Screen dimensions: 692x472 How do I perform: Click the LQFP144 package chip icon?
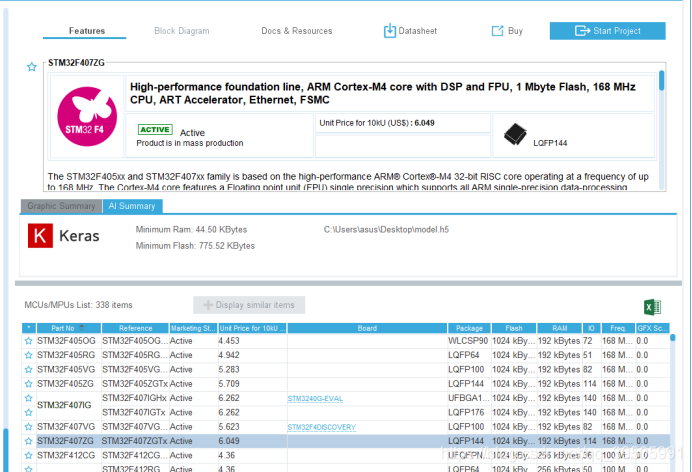tap(515, 134)
